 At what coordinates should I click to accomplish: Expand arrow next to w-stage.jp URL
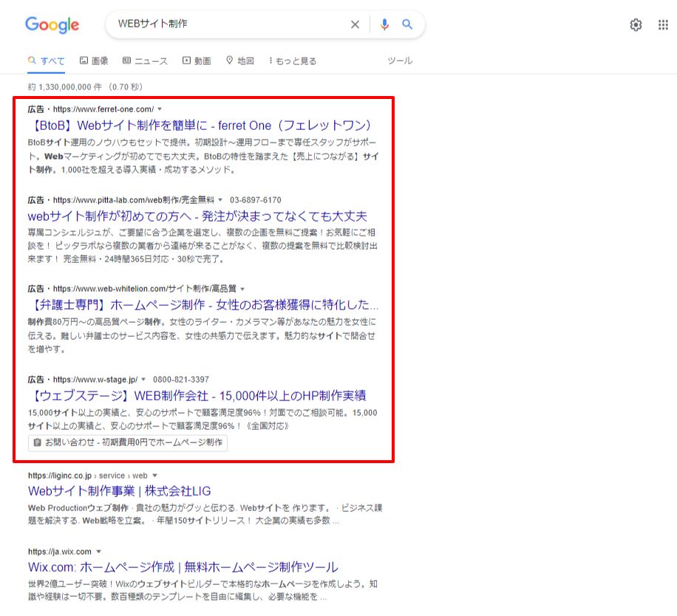(x=143, y=380)
